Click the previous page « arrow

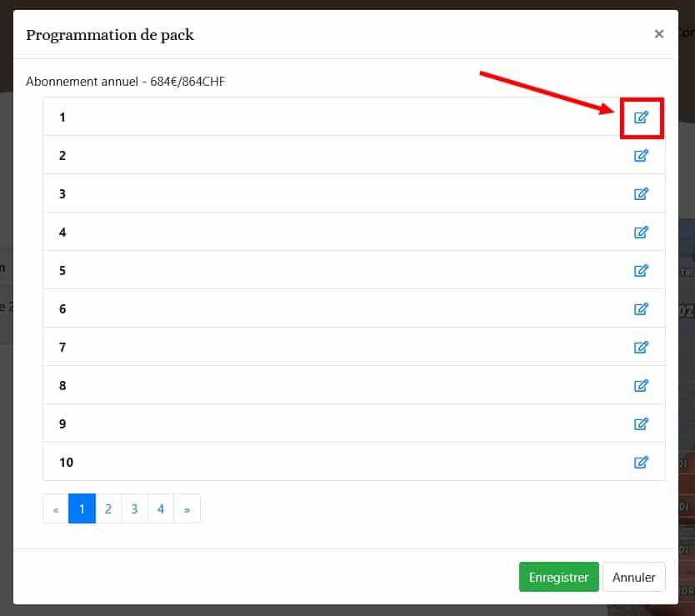click(x=56, y=508)
